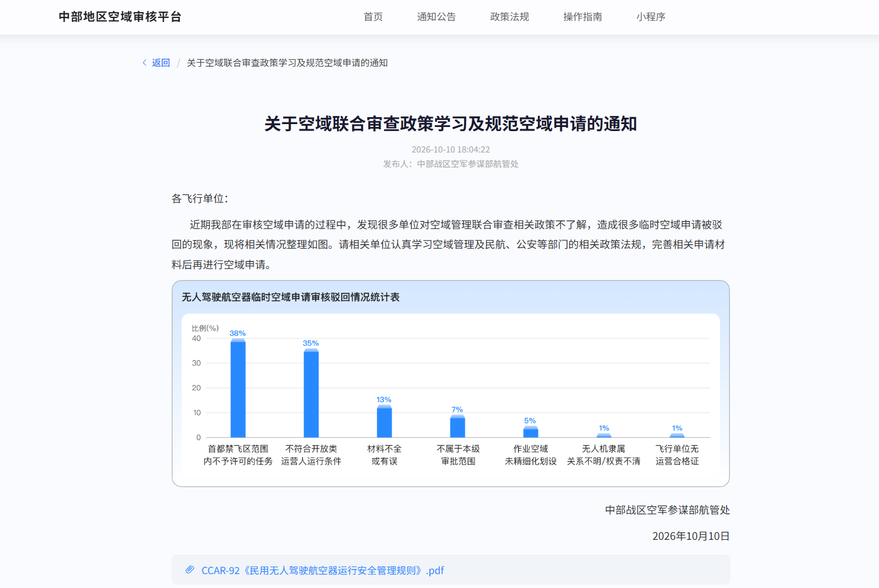879x588 pixels.
Task: Select 操作指南 in the top navigation
Action: pos(583,17)
